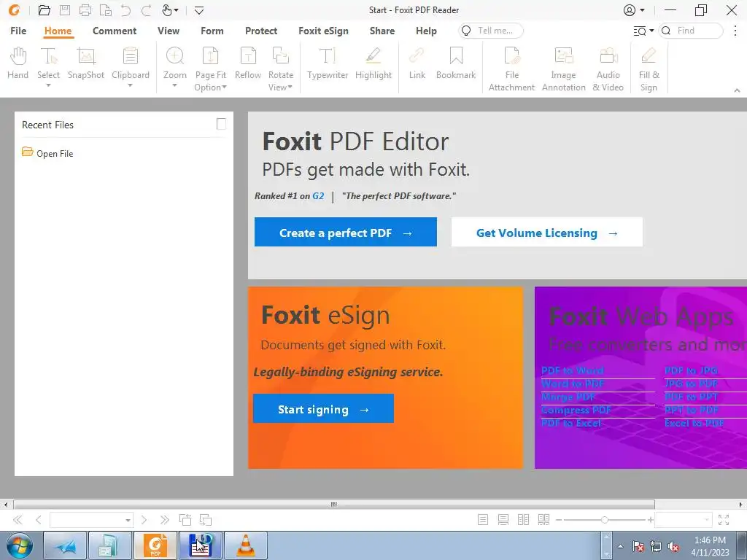
Task: Go to last page button
Action: [x=164, y=519]
